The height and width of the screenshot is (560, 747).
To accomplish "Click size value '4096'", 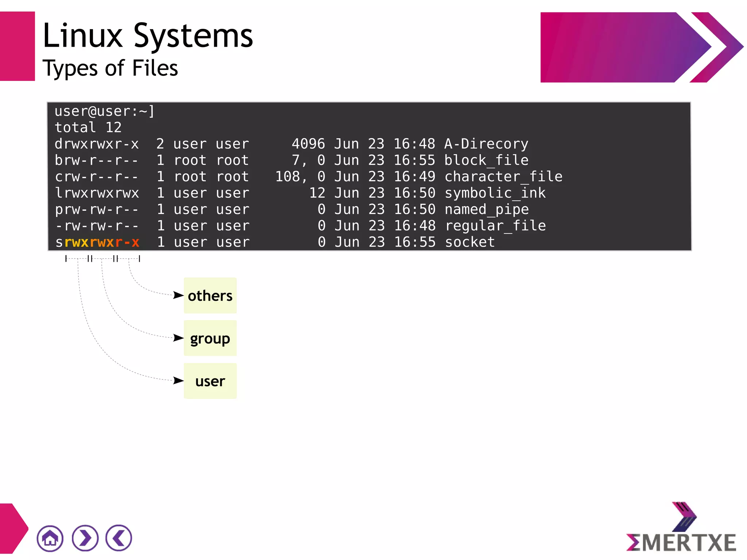I will pos(308,144).
